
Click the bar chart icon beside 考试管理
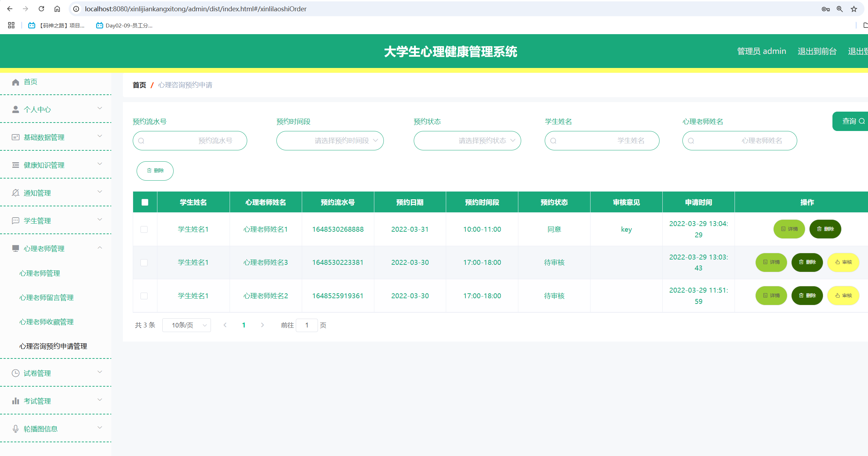click(15, 401)
